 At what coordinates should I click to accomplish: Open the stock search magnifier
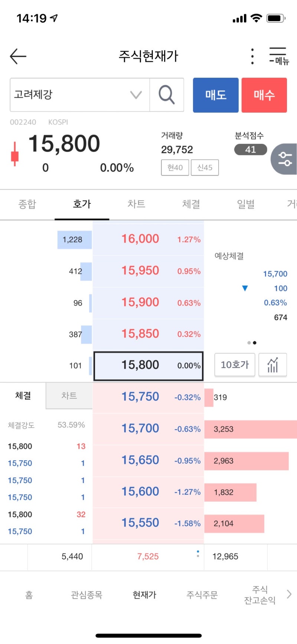tap(167, 95)
